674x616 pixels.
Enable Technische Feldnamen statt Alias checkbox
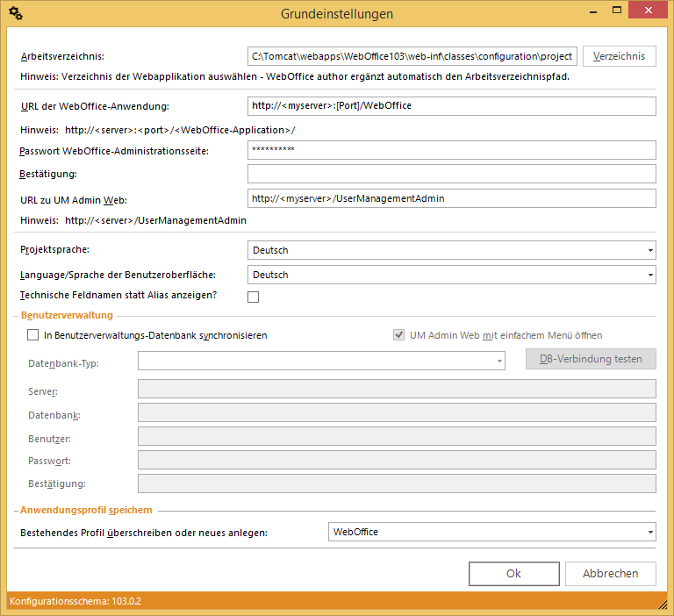pyautogui.click(x=254, y=297)
